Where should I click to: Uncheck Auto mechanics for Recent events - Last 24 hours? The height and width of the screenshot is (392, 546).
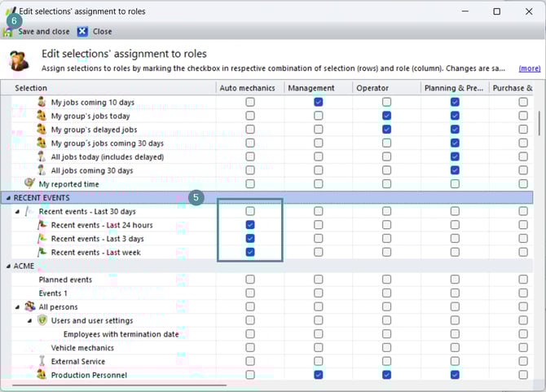click(250, 225)
